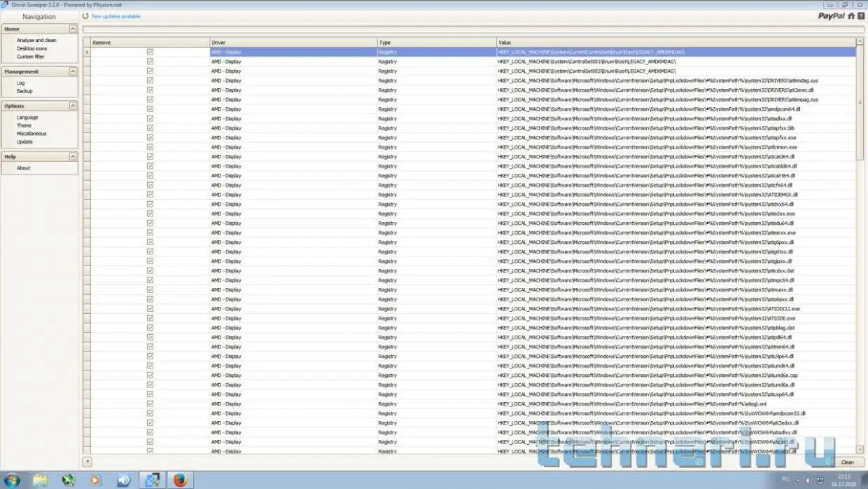Open the help question-mark icon in the header

(860, 16)
